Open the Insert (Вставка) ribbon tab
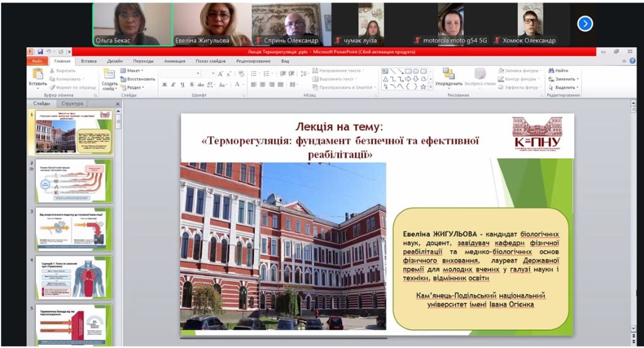 tap(89, 61)
